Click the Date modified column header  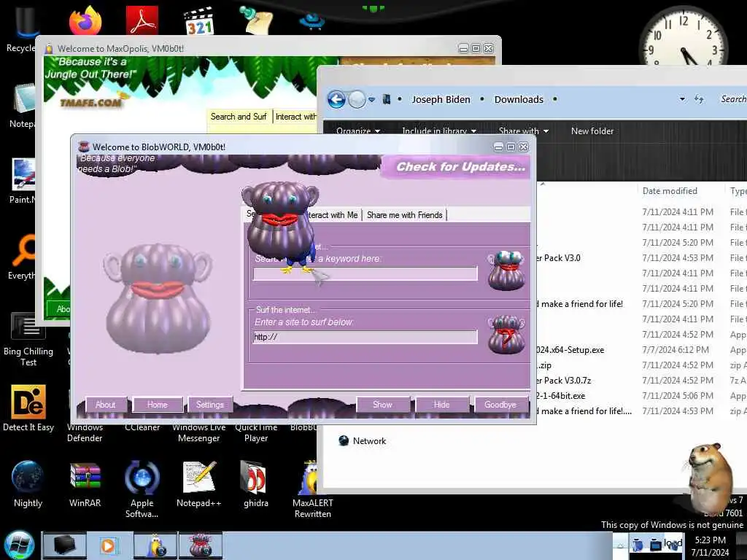coord(670,191)
